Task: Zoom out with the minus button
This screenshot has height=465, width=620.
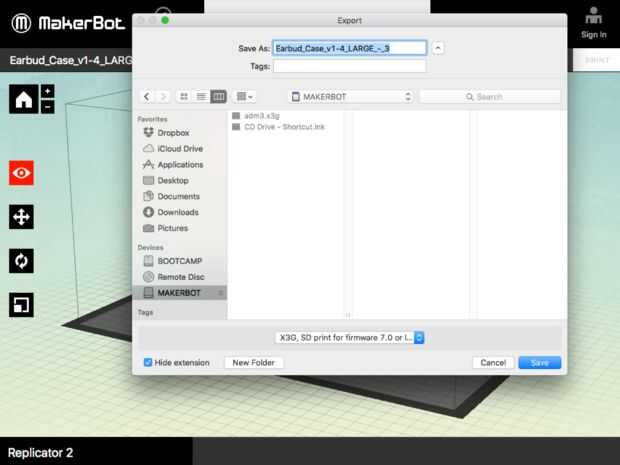Action: coord(47,107)
